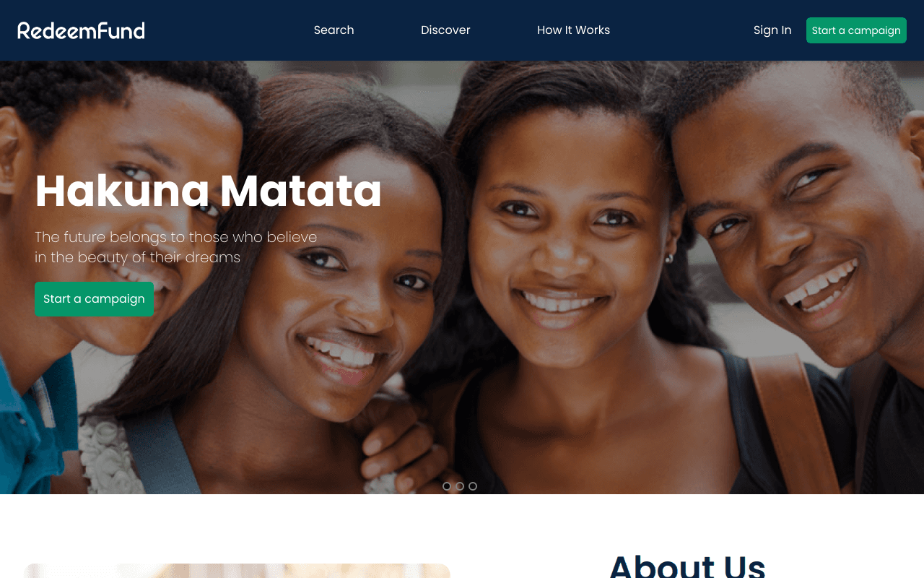Viewport: 924px width, 578px height.
Task: Click the About Us heading
Action: pos(687,566)
